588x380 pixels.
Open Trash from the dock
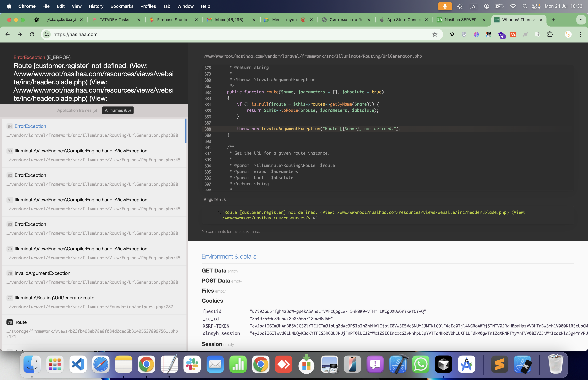click(x=556, y=364)
